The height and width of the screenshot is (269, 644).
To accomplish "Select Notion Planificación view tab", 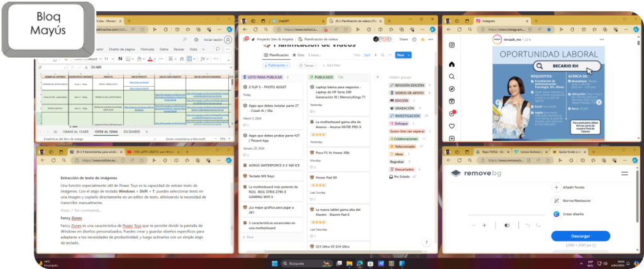I will (277, 55).
